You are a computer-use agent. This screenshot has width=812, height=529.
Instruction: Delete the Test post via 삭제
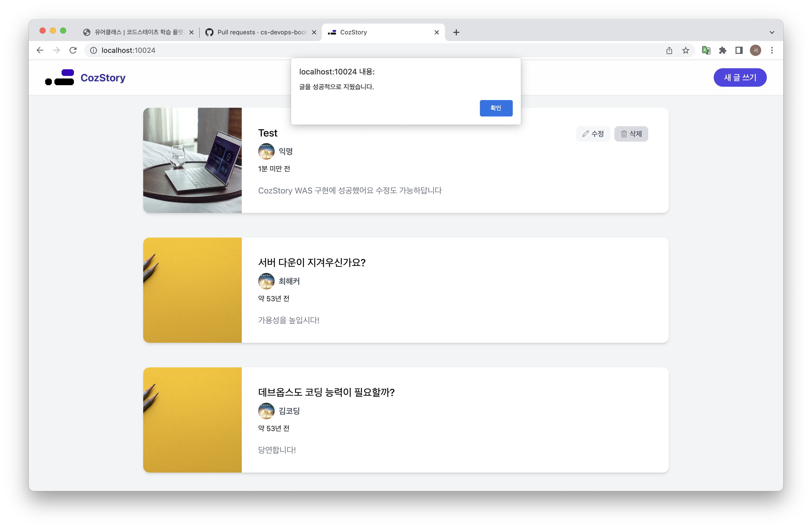pos(631,134)
